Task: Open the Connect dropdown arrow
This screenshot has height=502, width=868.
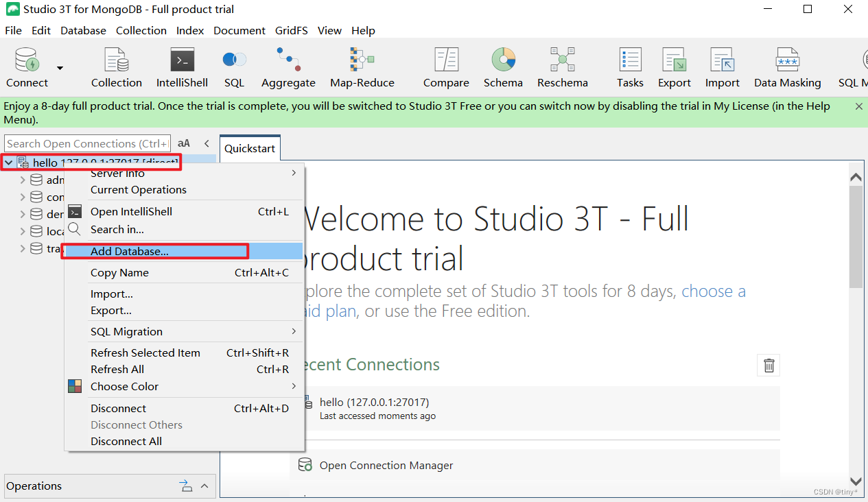Action: tap(60, 68)
